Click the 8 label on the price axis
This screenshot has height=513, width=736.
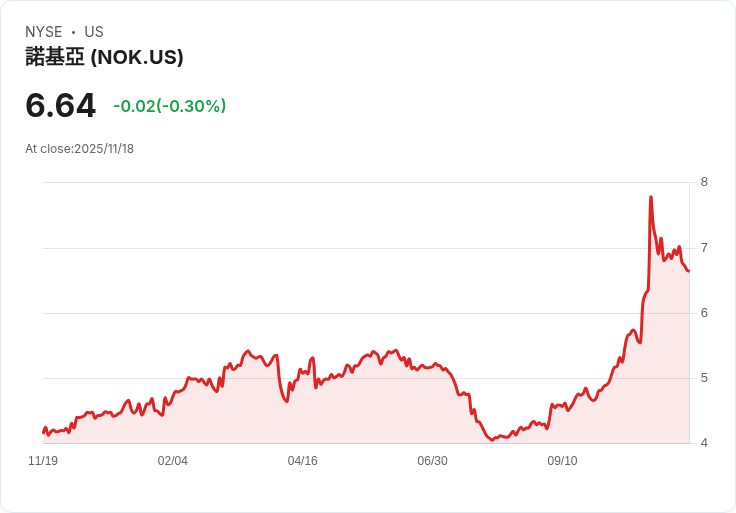pyautogui.click(x=704, y=182)
